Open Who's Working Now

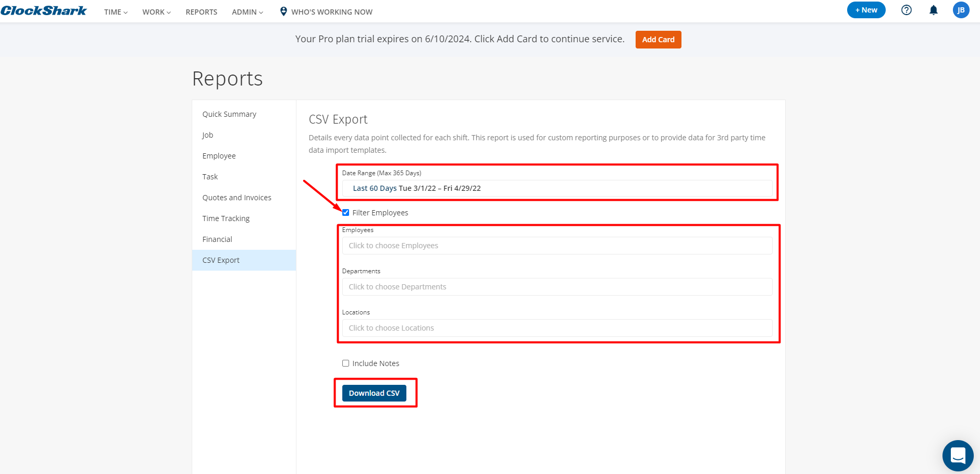[332, 12]
